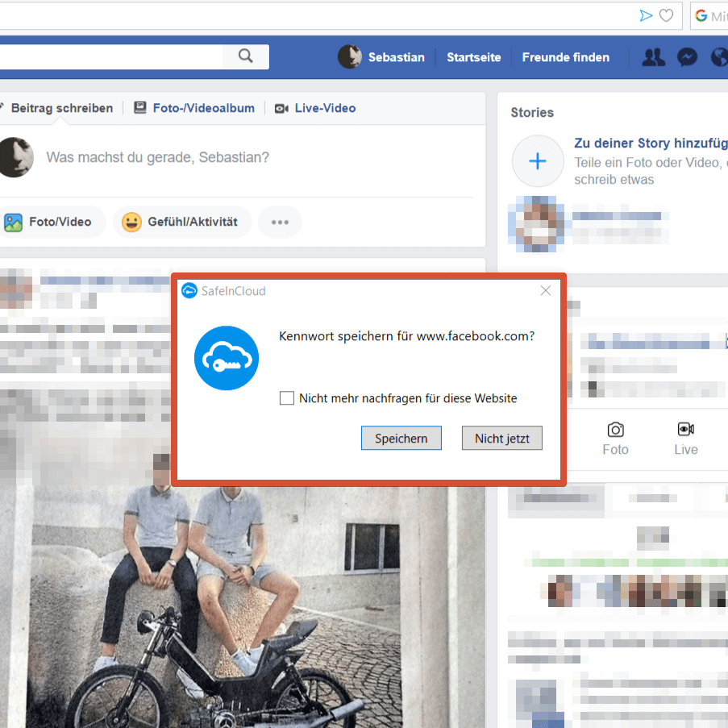Click the browser send arrow icon

coord(646,15)
